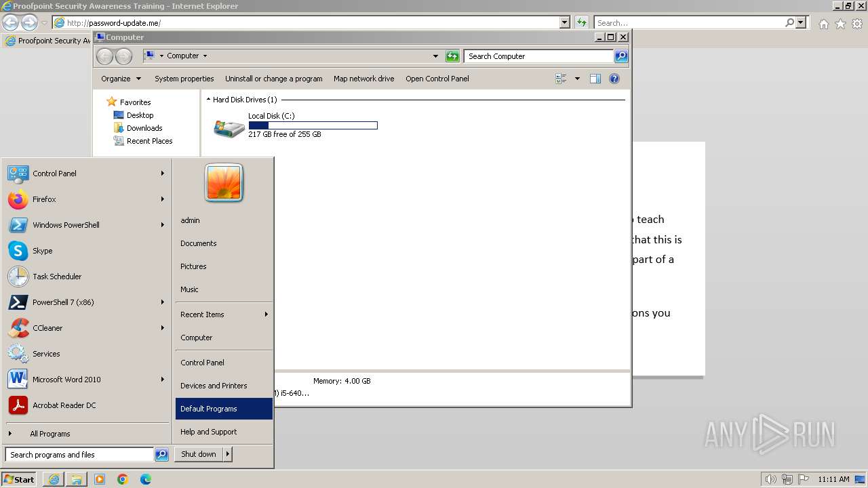
Task: Open IE address bar dropdown
Action: coord(565,22)
